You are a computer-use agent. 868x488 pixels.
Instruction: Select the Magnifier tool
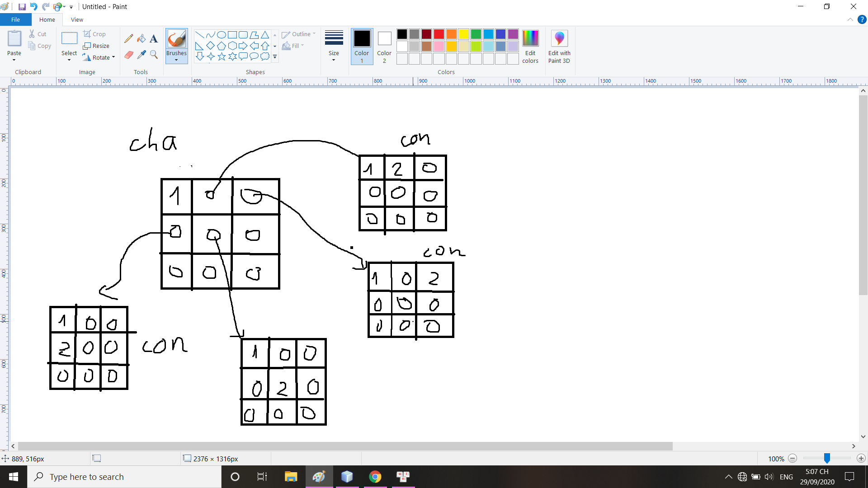[154, 55]
